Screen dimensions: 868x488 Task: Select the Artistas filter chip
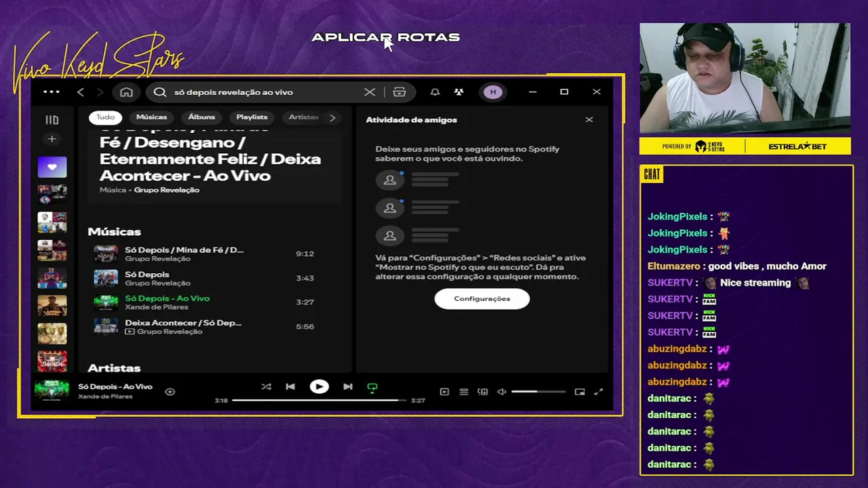tap(303, 117)
